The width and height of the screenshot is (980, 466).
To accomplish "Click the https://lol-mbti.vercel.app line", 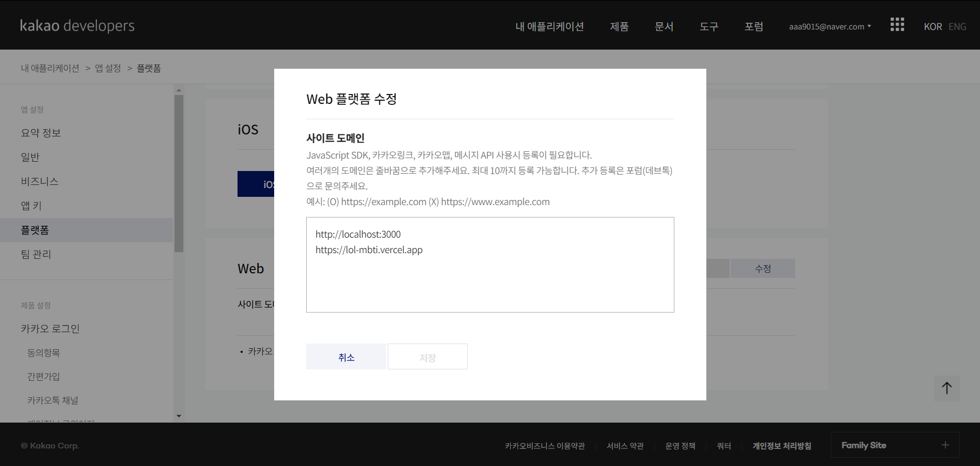I will pos(369,250).
